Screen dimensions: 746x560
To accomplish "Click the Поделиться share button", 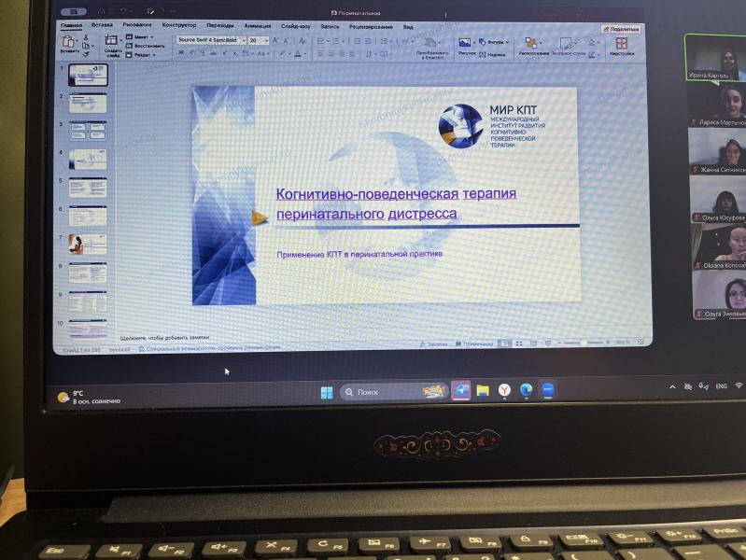I will [x=625, y=29].
